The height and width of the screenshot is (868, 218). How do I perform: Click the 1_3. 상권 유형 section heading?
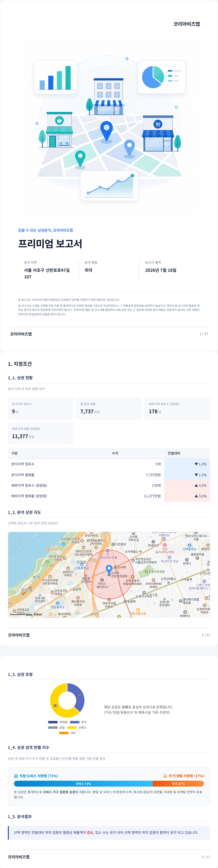(20, 674)
